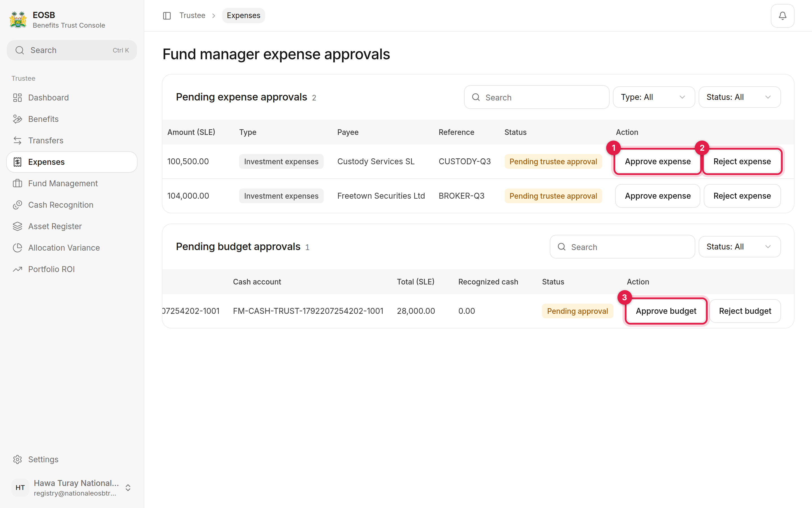Viewport: 812px width, 508px height.
Task: Click the Transfers arrows icon
Action: (17, 141)
